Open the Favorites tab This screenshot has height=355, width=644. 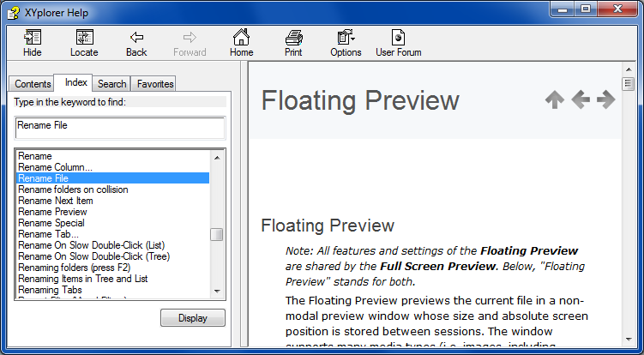154,84
